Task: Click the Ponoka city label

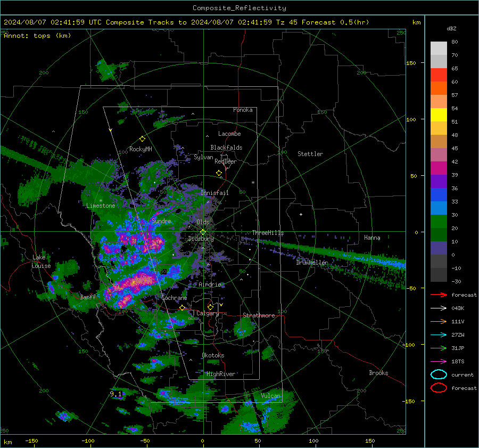Action: point(243,110)
